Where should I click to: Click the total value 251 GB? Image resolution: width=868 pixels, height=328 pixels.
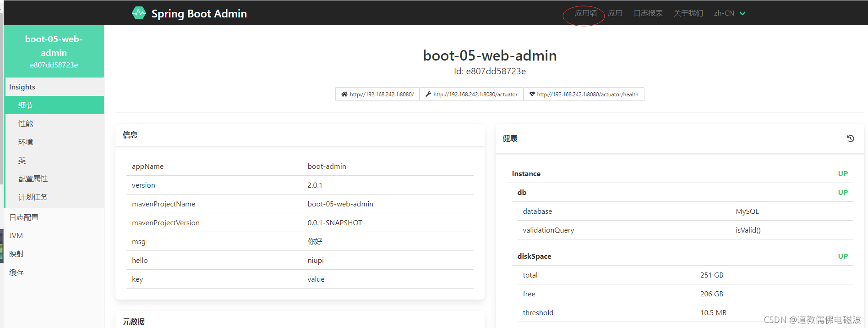point(711,275)
